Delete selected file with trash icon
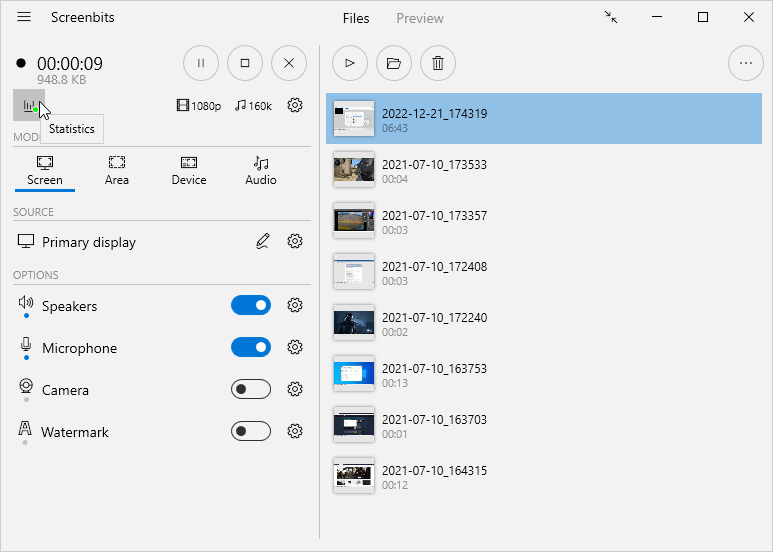 point(438,63)
